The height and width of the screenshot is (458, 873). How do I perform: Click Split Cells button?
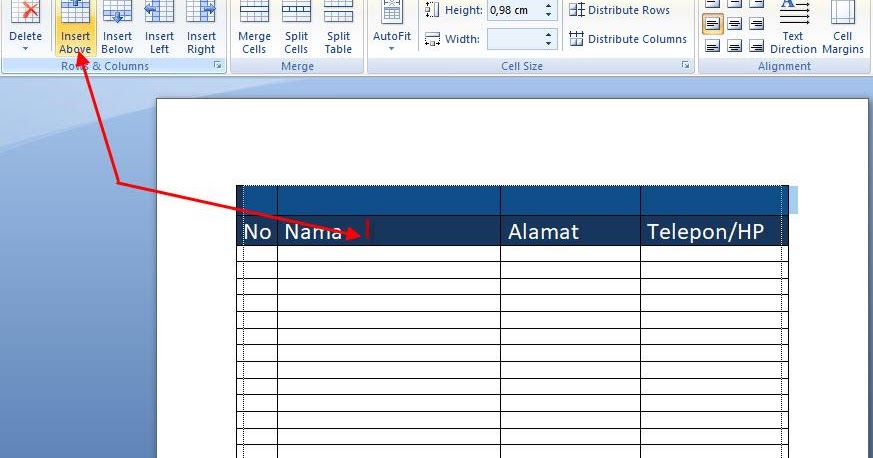(x=296, y=28)
